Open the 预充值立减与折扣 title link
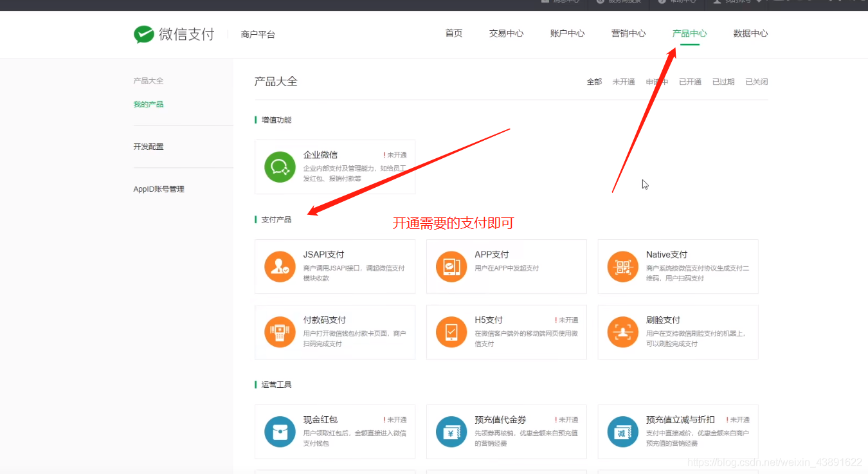868x474 pixels. click(680, 419)
